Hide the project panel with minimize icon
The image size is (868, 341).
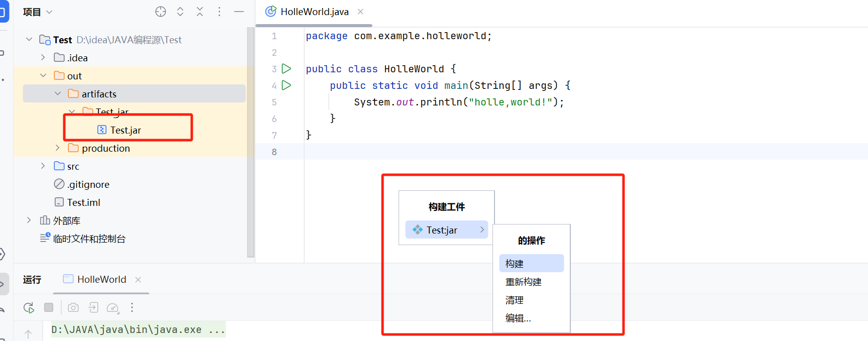coord(239,12)
